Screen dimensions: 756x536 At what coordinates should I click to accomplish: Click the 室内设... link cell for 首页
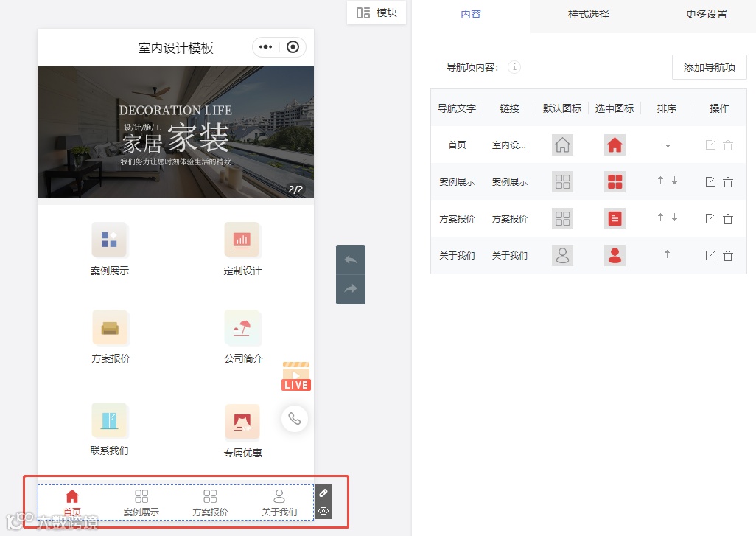tap(508, 145)
